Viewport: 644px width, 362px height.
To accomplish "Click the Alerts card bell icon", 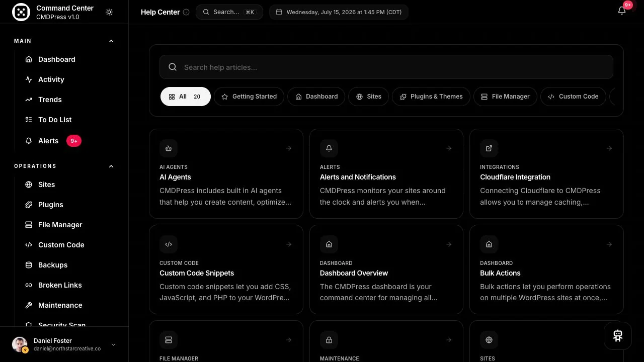I will [x=329, y=148].
